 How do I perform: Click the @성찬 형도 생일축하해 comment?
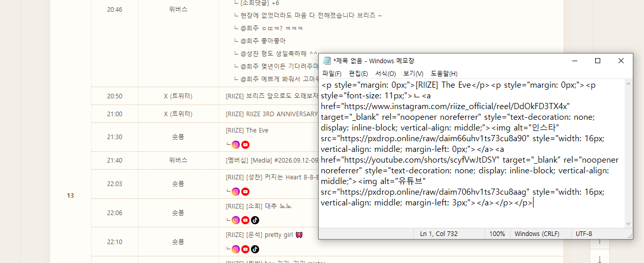(276, 54)
